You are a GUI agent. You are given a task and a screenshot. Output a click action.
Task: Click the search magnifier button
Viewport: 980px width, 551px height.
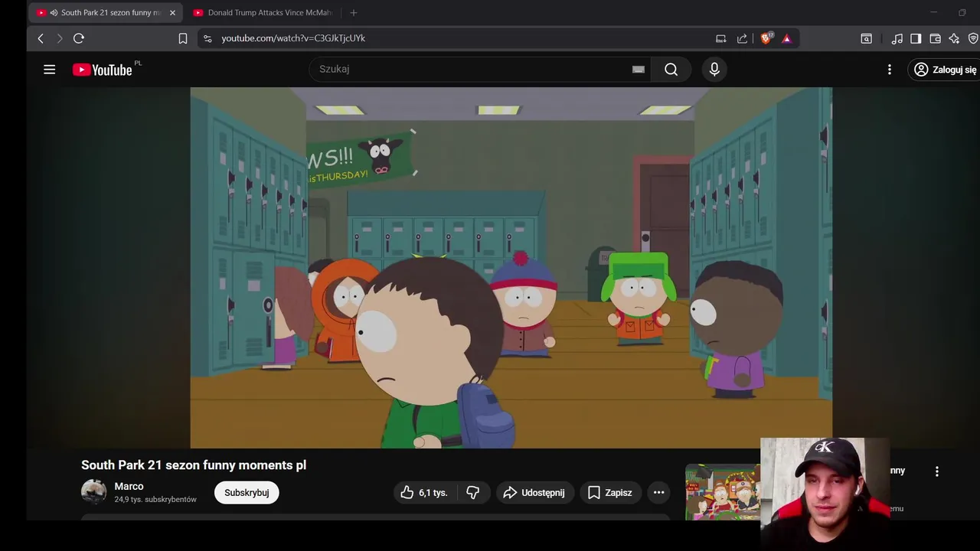point(671,70)
